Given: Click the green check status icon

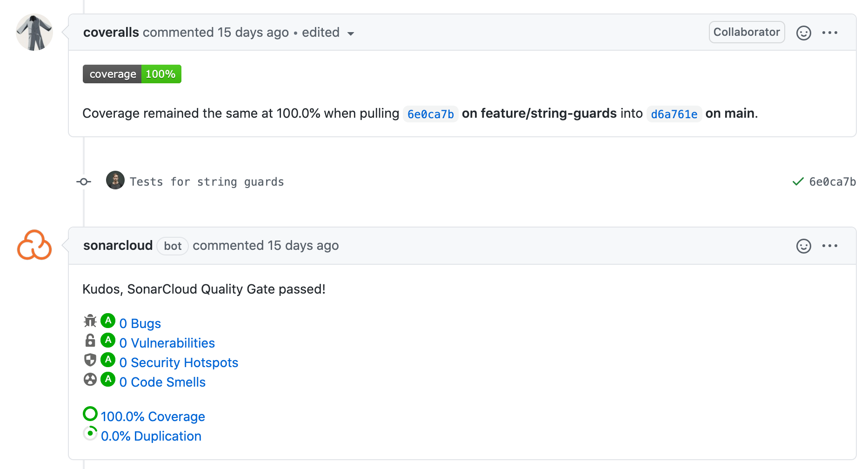Looking at the screenshot, I should tap(798, 181).
